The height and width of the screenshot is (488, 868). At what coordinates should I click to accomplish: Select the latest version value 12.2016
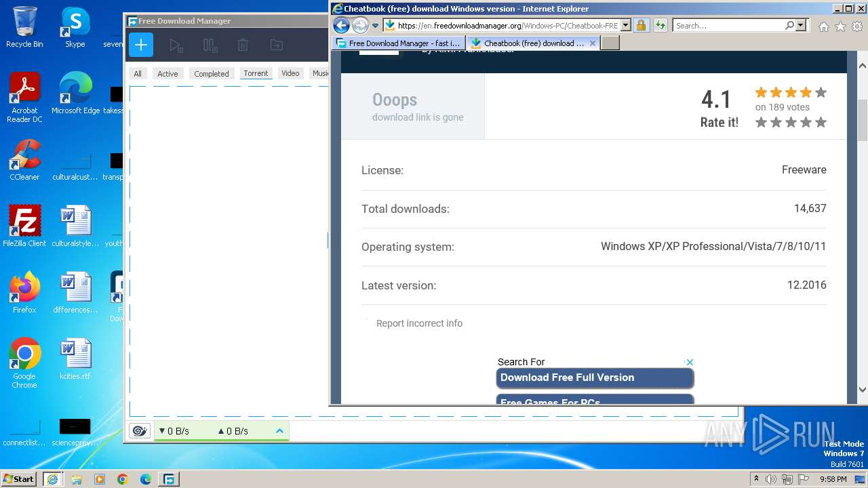point(806,285)
